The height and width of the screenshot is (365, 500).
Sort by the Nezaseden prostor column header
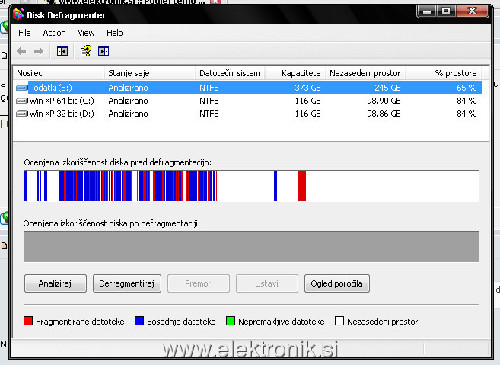[x=365, y=73]
